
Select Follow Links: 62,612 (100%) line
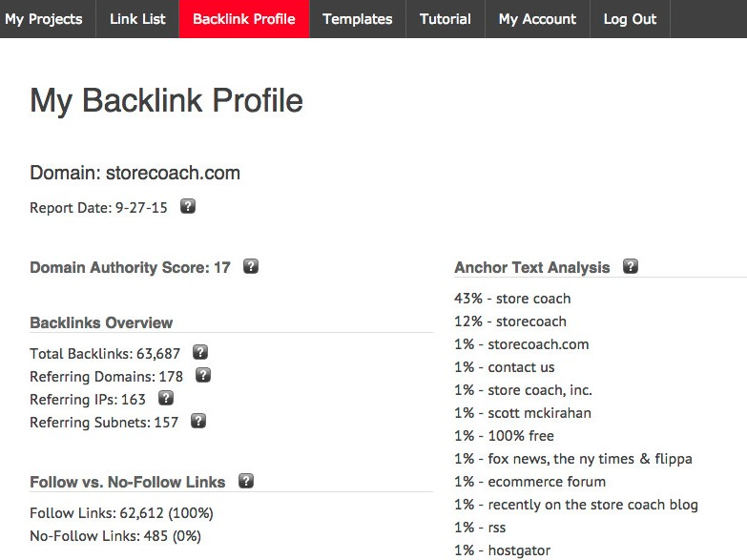tap(121, 513)
